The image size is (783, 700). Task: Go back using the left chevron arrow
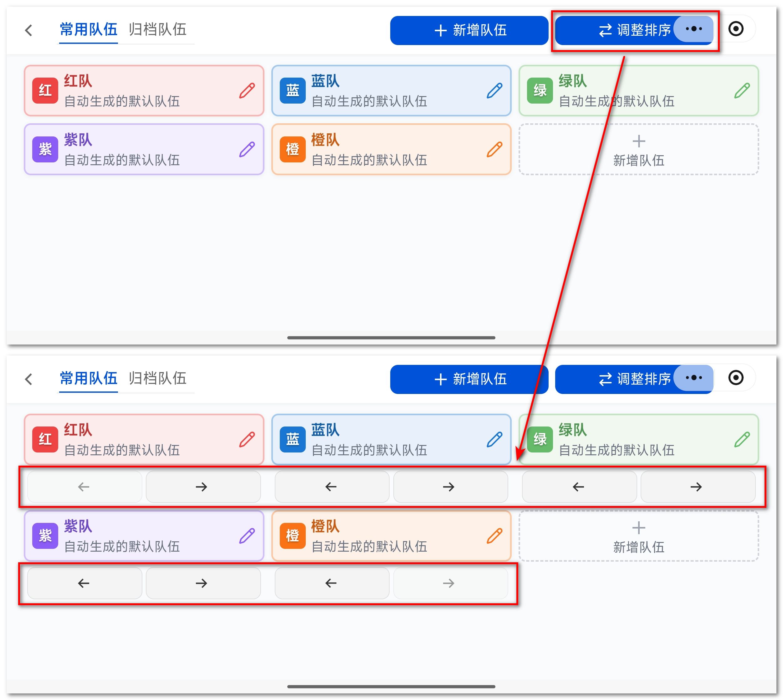click(29, 30)
